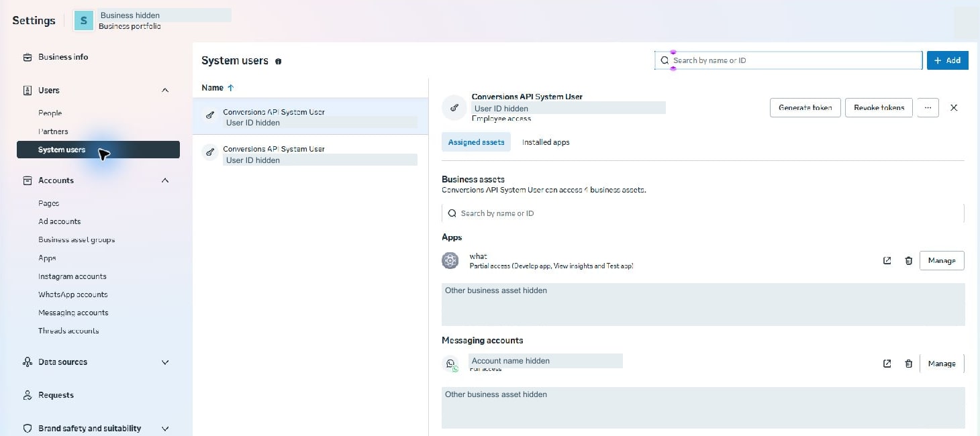This screenshot has height=436, width=980.
Task: Focus the top Search by name or ID field
Action: [x=789, y=60]
